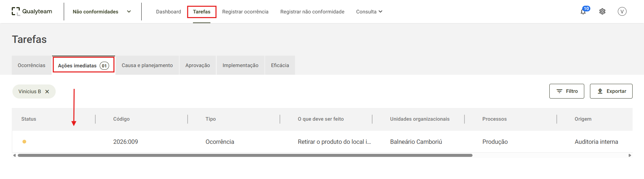Remove the Vinicius B filter chip
Viewport: 644px width, 179px height.
tap(47, 92)
